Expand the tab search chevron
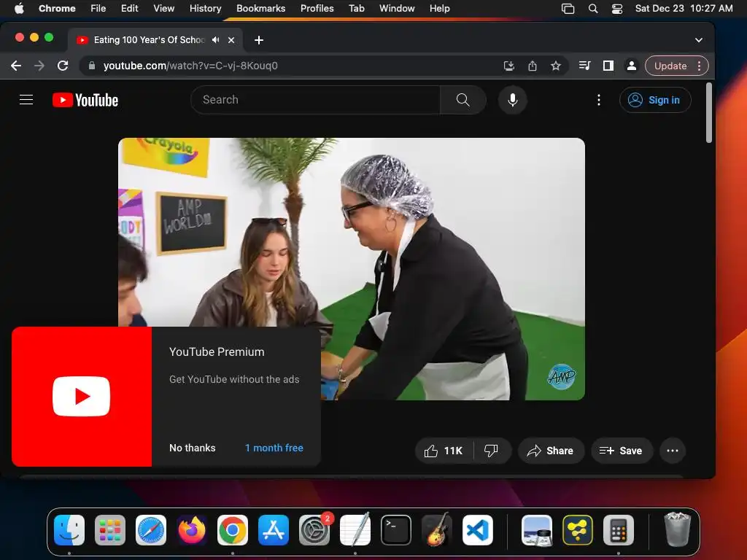The image size is (747, 560). (698, 40)
